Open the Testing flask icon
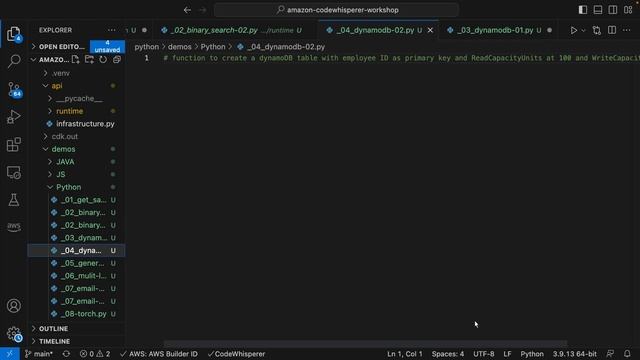The height and width of the screenshot is (360, 640). pyautogui.click(x=13, y=200)
